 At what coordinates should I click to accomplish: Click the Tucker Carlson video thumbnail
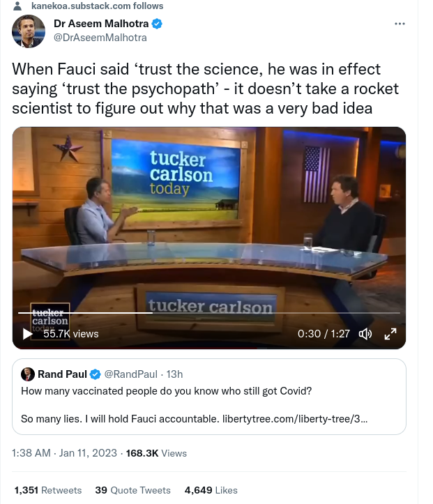[209, 223]
